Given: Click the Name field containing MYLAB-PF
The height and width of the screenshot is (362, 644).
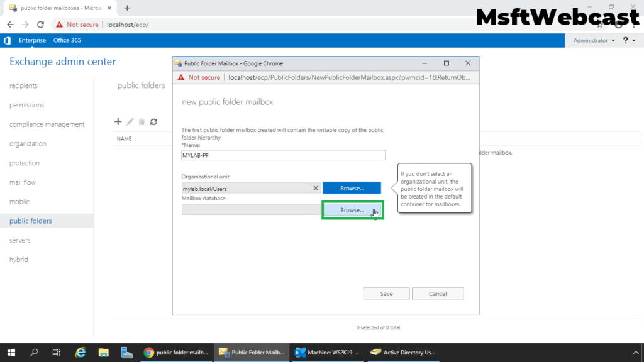Looking at the screenshot, I should (284, 155).
